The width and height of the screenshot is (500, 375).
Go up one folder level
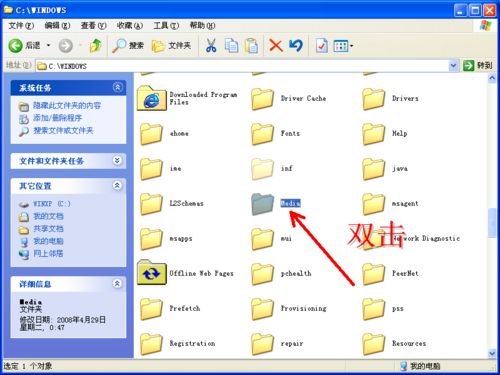[96, 46]
